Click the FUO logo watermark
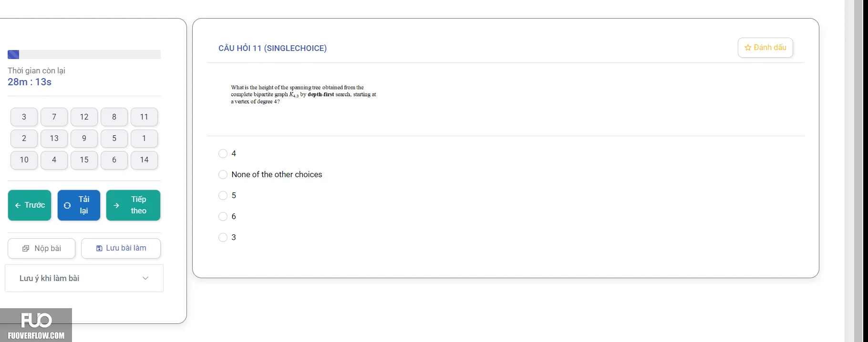 (36, 325)
